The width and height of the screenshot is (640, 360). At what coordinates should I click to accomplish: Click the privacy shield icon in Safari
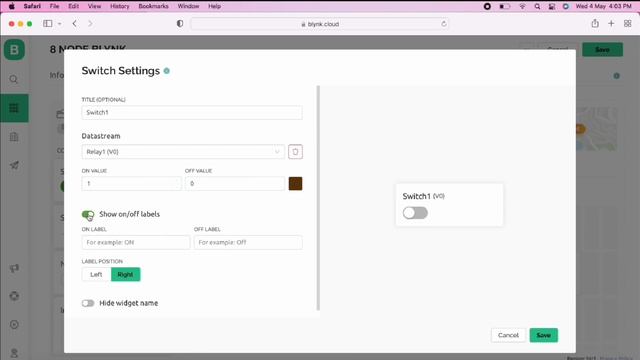coord(180,24)
